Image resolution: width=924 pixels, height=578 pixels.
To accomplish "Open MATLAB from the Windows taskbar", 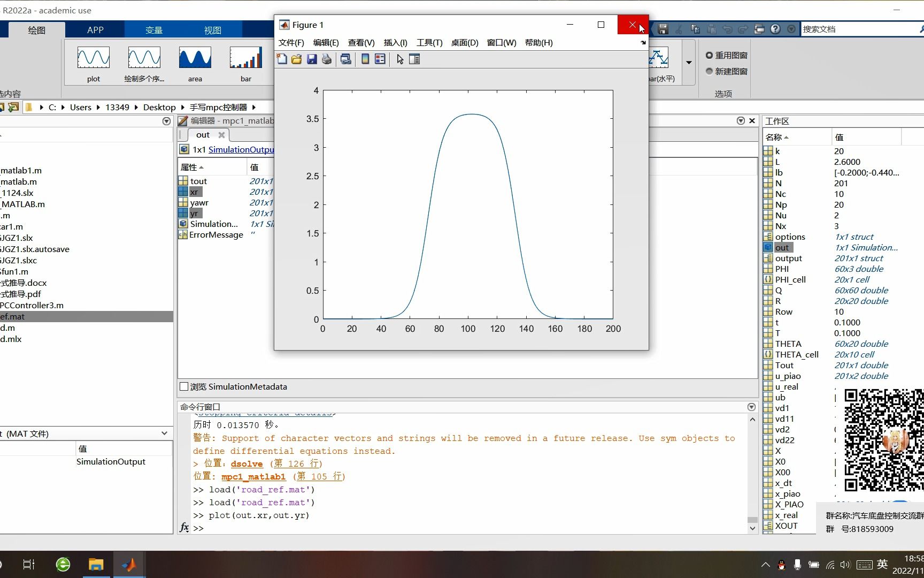I will [x=129, y=564].
